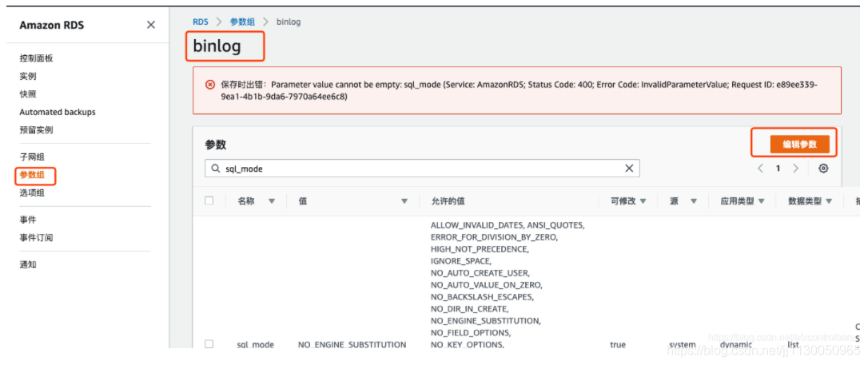
Task: Click the red error icon in alert
Action: 209,85
